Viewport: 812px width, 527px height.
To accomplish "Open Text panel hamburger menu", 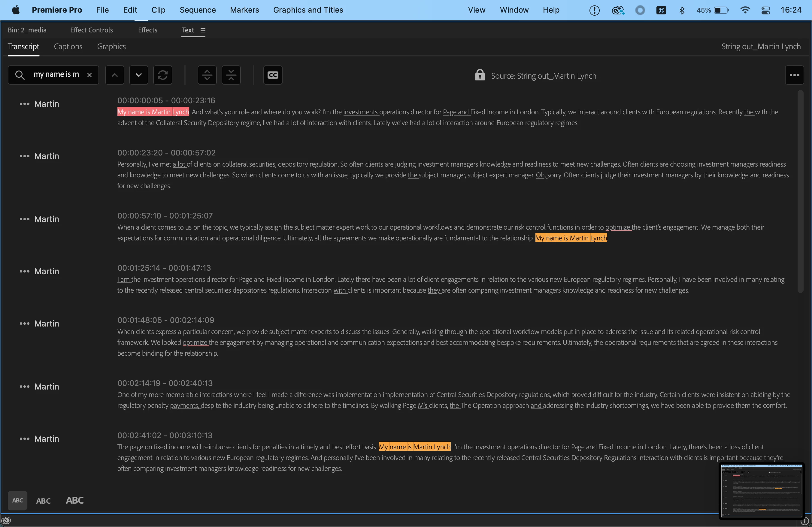I will (203, 30).
